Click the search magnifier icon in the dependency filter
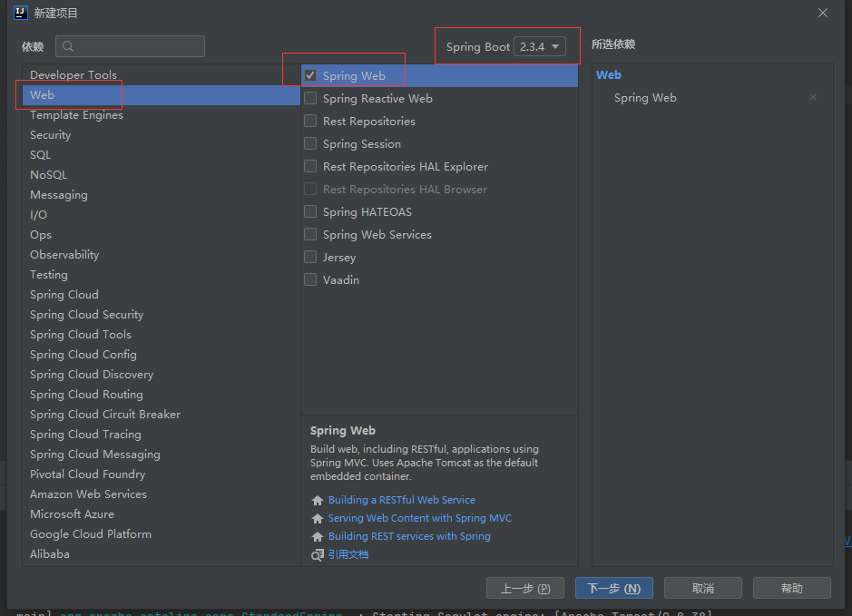The image size is (852, 616). (x=68, y=46)
